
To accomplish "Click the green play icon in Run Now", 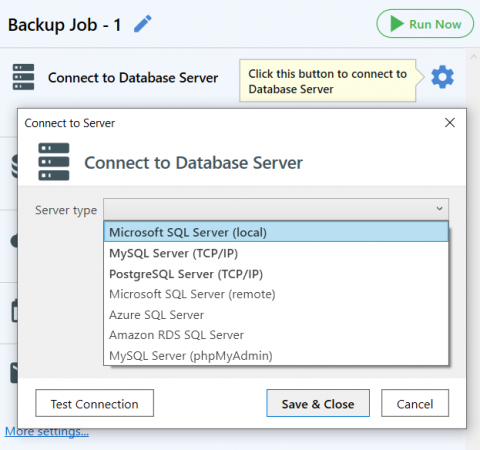I will (397, 24).
